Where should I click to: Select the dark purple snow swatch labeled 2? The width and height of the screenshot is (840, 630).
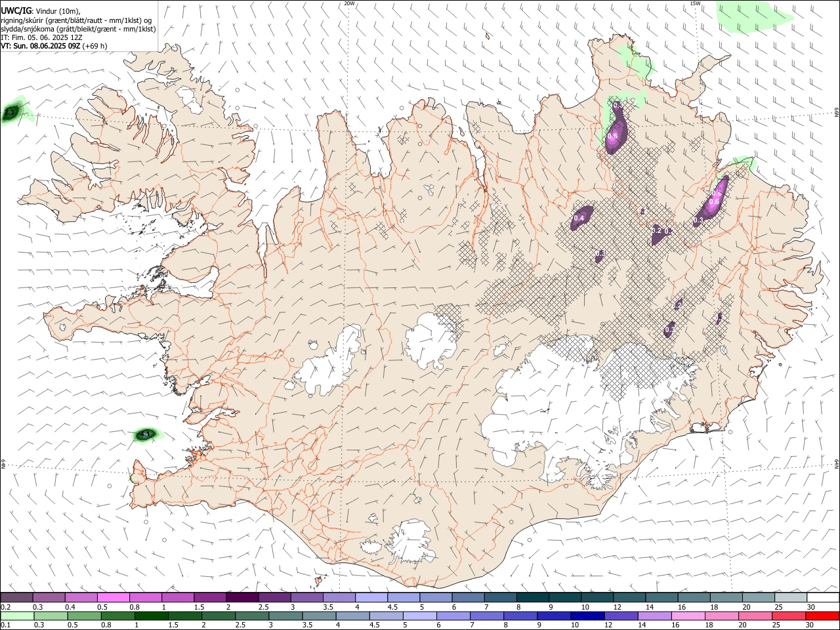pyautogui.click(x=242, y=598)
